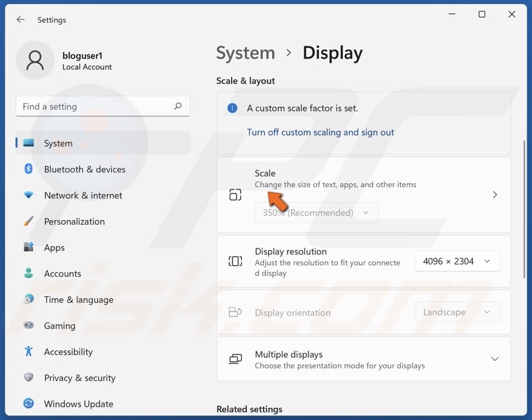The image size is (532, 420).
Task: Click the user avatar picture
Action: point(35,61)
